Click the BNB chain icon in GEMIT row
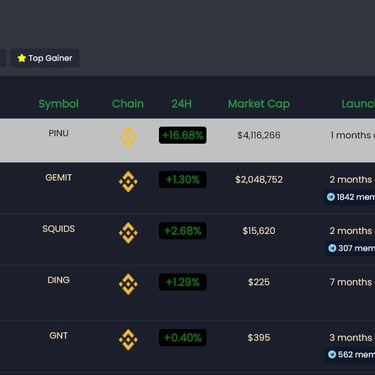 (128, 181)
